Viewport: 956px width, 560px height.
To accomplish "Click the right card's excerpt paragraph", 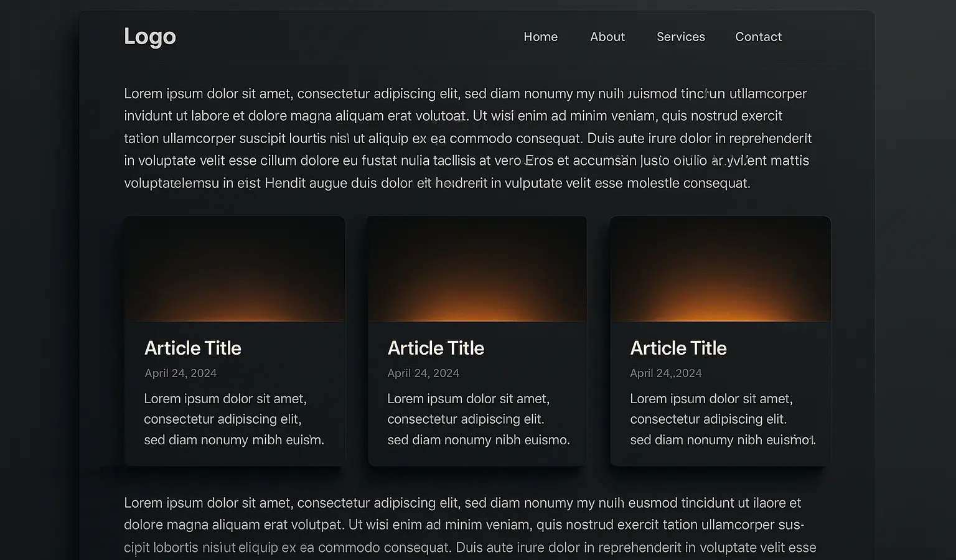I will (x=722, y=419).
